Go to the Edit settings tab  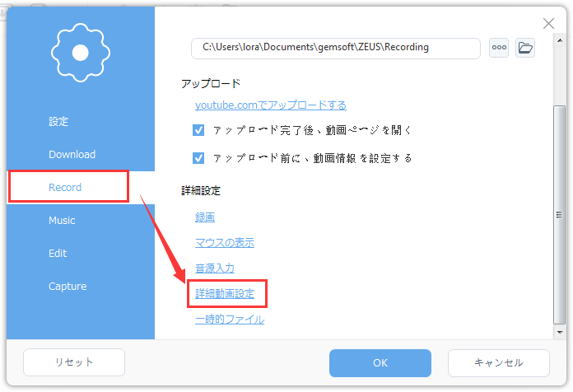tap(58, 253)
